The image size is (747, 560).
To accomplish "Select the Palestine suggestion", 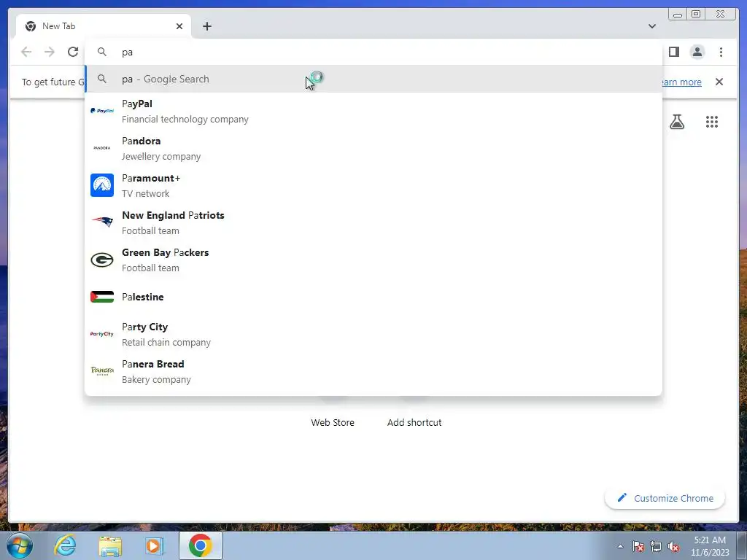I will (373, 297).
